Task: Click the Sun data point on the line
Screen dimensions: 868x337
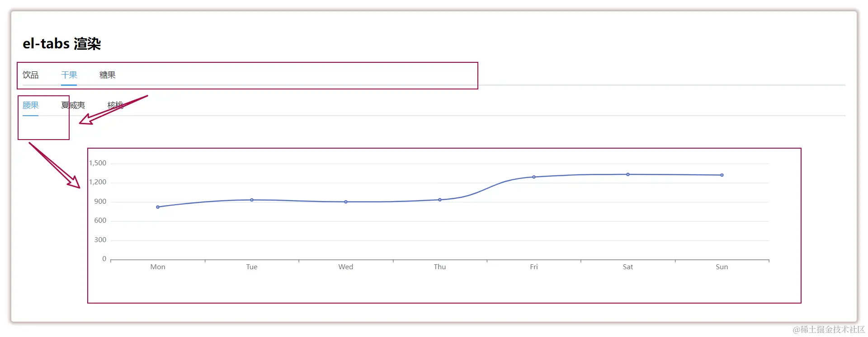Action: point(722,175)
